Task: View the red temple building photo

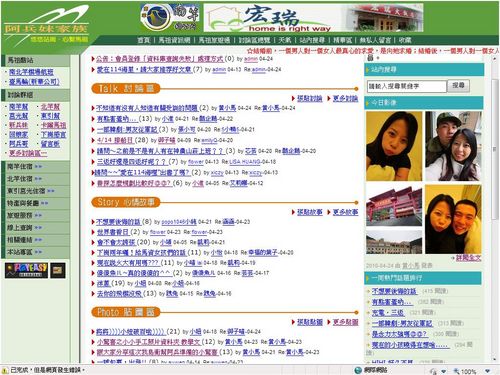Action: coord(394,206)
